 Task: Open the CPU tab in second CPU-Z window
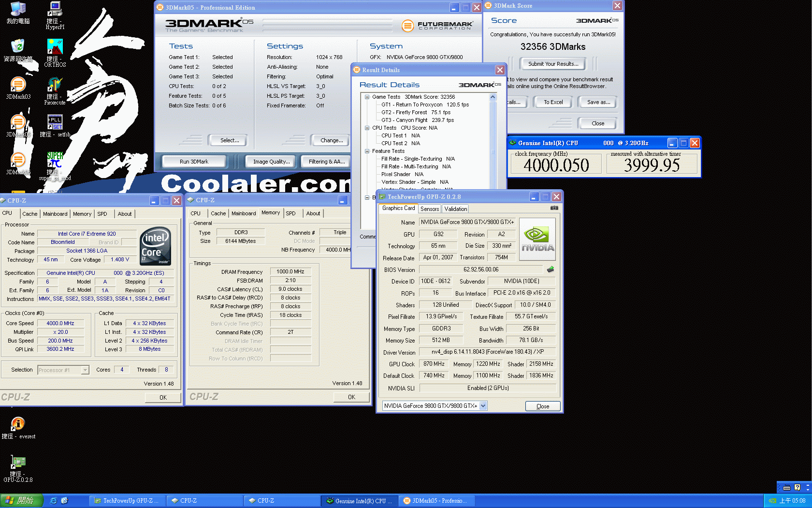(x=195, y=213)
